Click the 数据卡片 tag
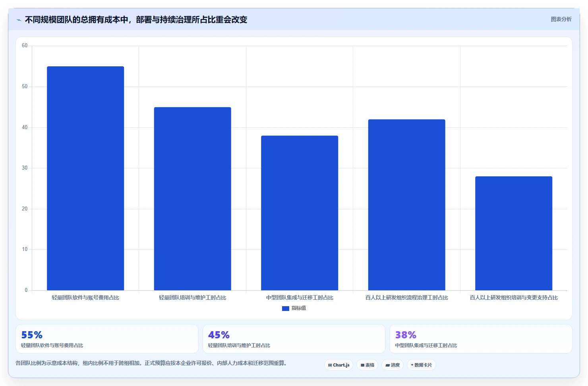This screenshot has height=386, width=588. coord(422,365)
